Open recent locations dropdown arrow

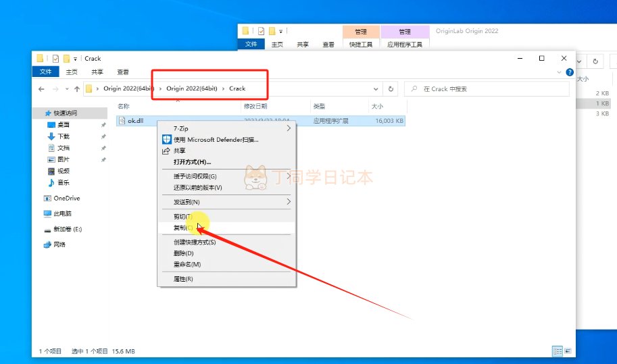(67, 89)
